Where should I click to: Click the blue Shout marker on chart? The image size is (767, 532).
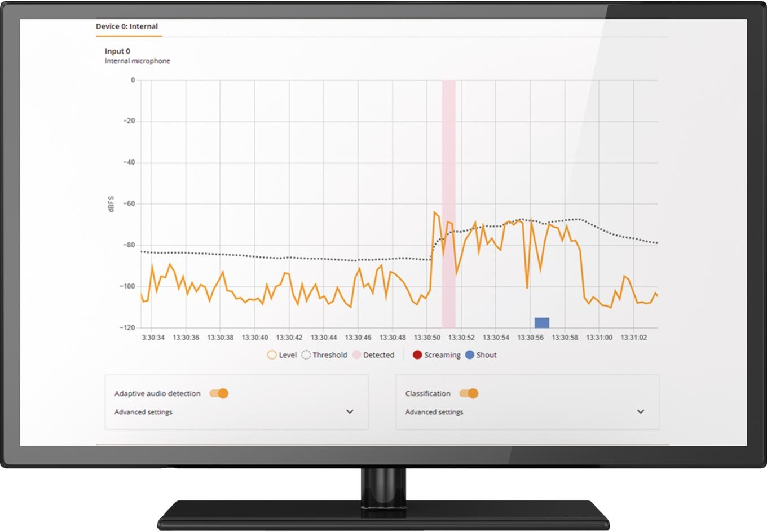(542, 322)
